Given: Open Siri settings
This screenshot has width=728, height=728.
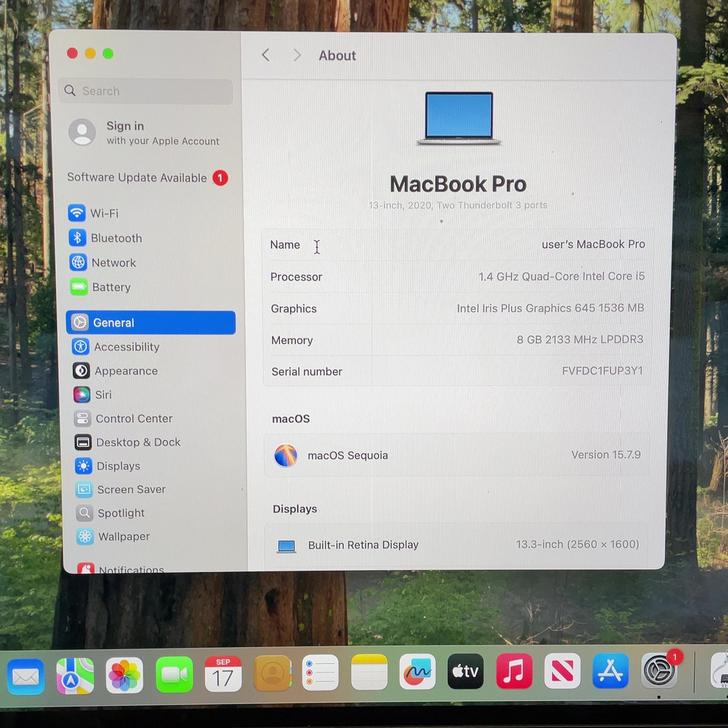Looking at the screenshot, I should pyautogui.click(x=92, y=394).
